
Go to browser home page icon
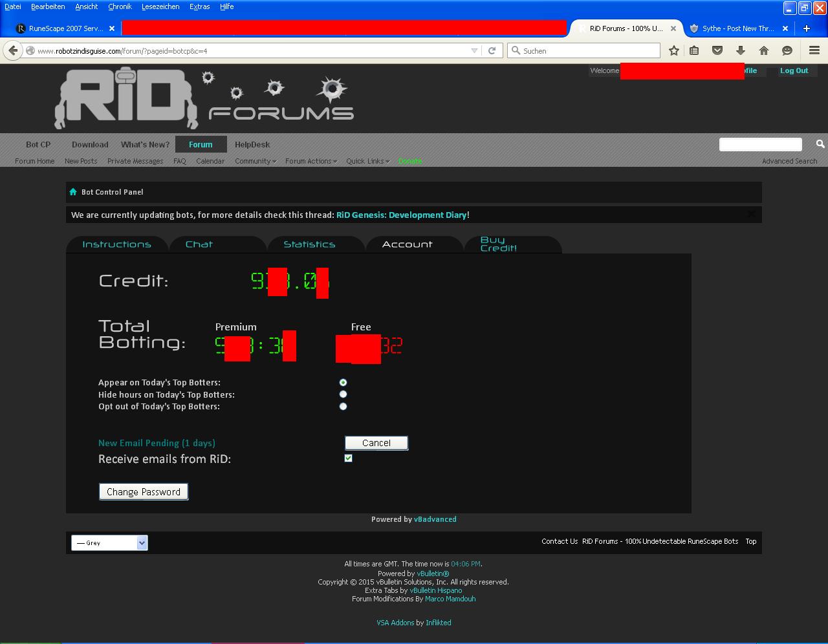click(x=764, y=50)
